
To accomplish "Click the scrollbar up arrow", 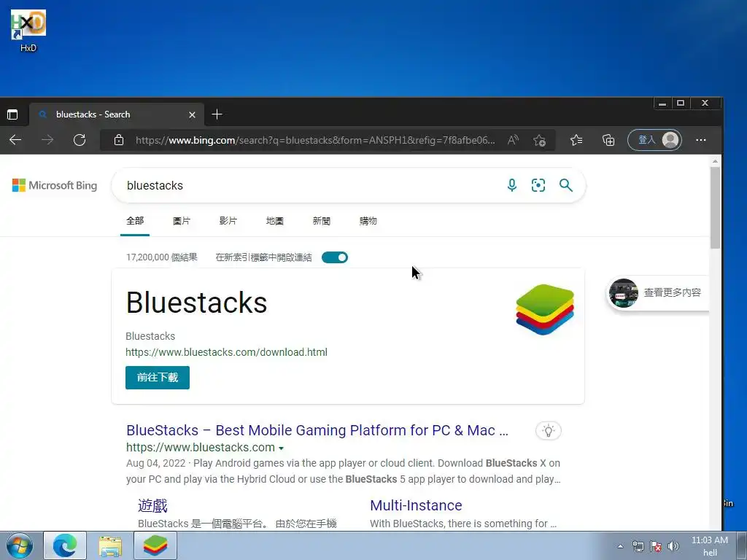I will [715, 161].
